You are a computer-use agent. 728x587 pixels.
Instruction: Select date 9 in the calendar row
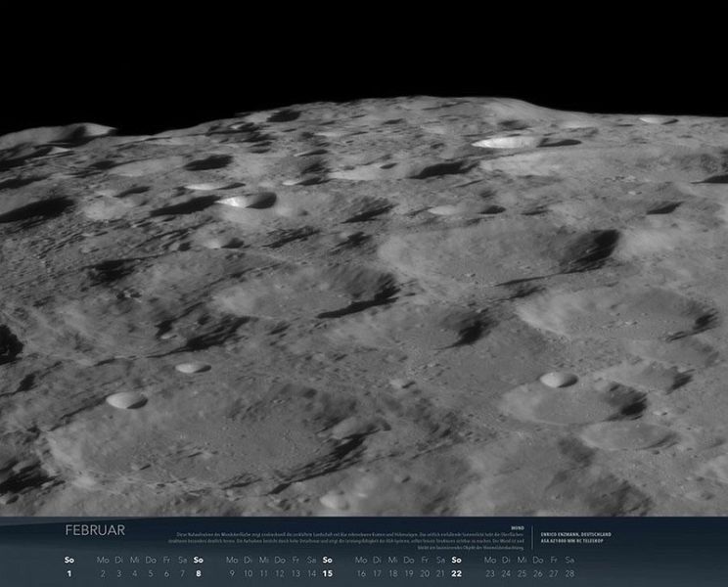(x=232, y=573)
